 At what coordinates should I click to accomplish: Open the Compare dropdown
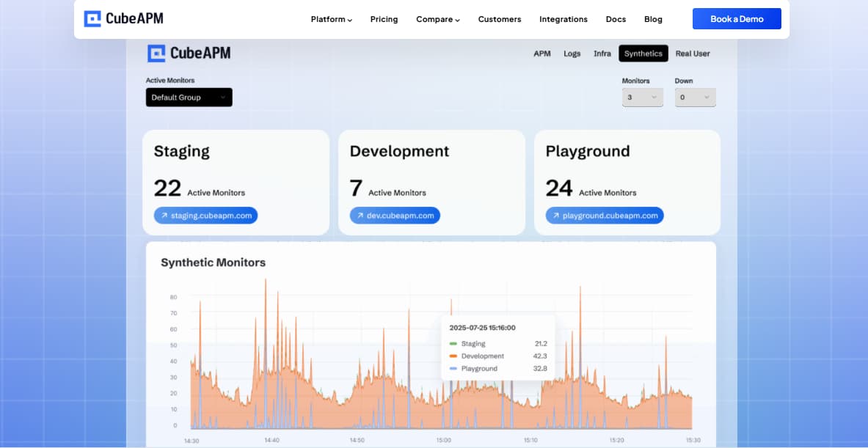pyautogui.click(x=438, y=19)
